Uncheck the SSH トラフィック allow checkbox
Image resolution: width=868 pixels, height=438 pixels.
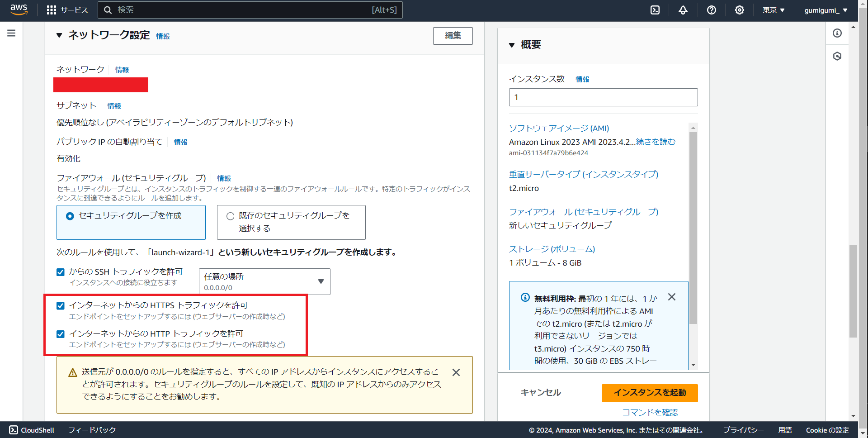click(x=60, y=272)
